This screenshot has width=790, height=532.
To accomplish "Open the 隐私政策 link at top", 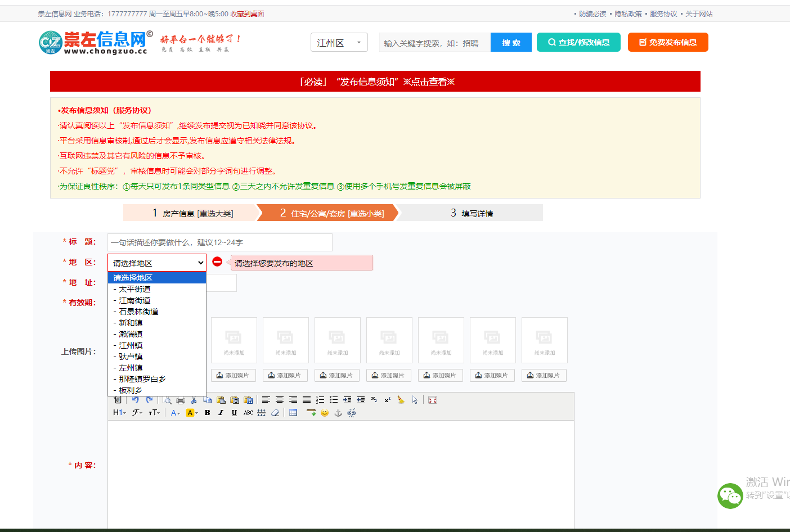I will point(628,13).
